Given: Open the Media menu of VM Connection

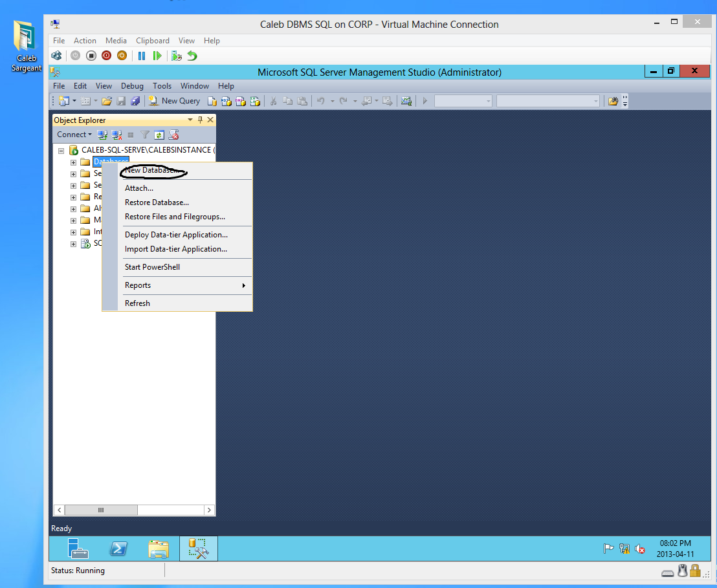Looking at the screenshot, I should click(116, 41).
